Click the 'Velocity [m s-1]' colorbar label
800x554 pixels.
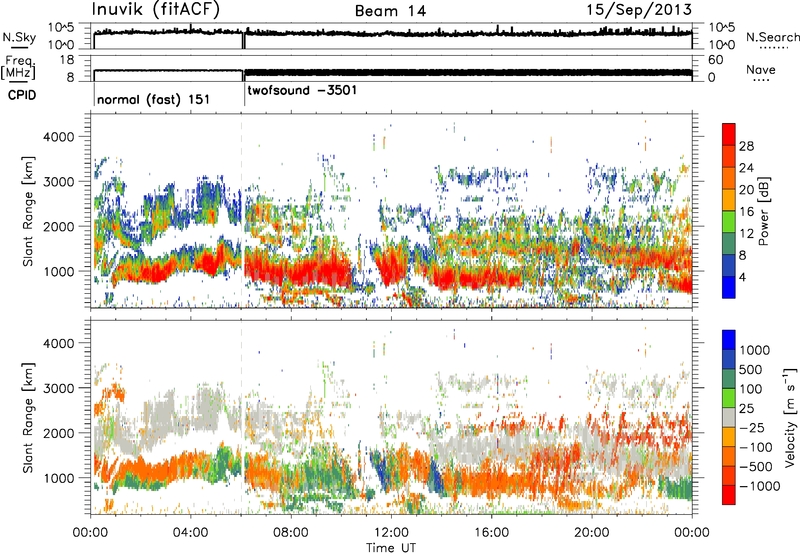790,417
